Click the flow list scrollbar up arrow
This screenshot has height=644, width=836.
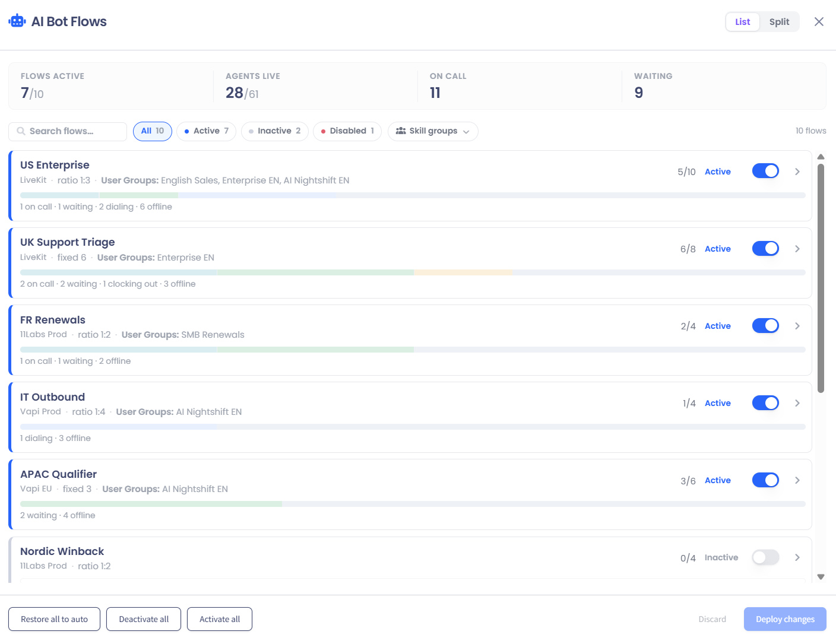pyautogui.click(x=821, y=157)
